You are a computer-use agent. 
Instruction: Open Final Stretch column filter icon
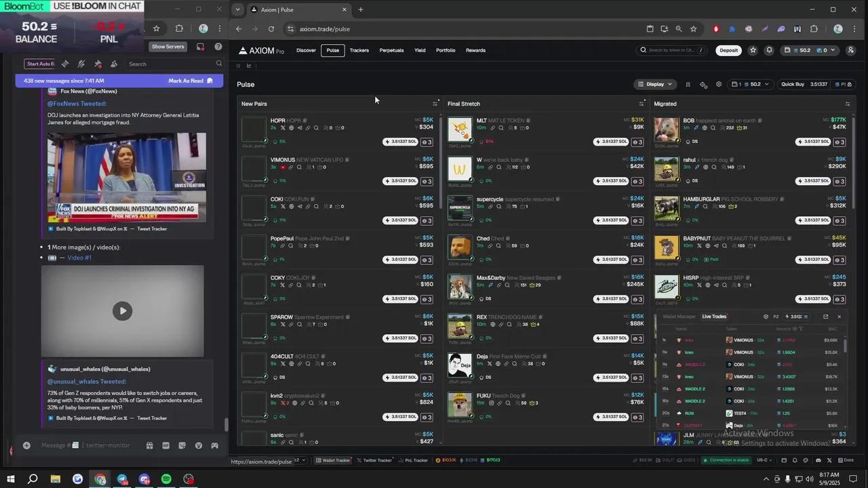pos(642,104)
